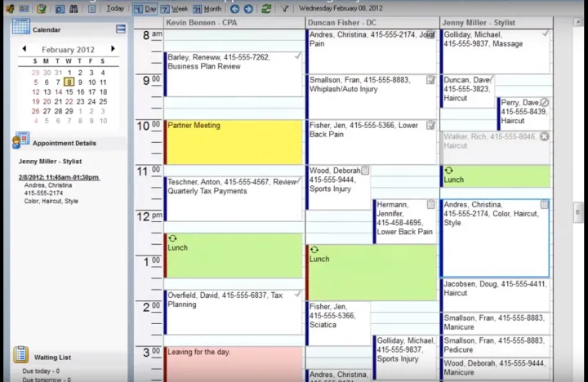This screenshot has width=588, height=382.
Task: Click the filter funnel icon in toolbar
Action: coord(285,9)
